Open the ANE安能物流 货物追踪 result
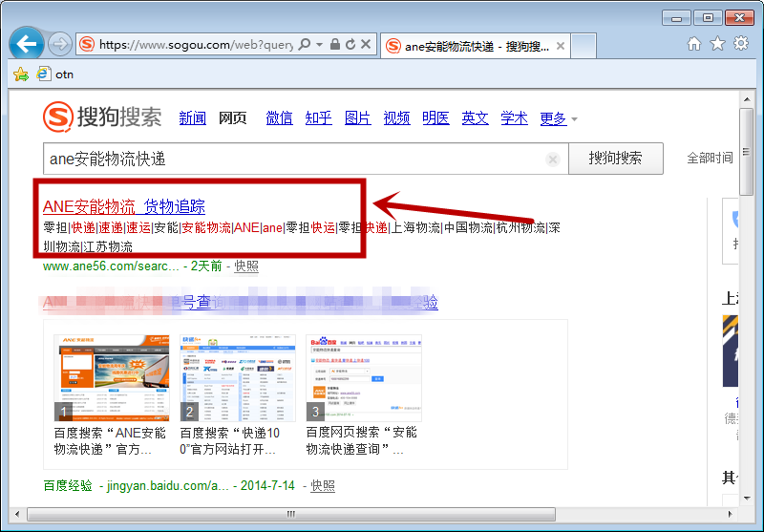Image resolution: width=764 pixels, height=532 pixels. point(124,206)
